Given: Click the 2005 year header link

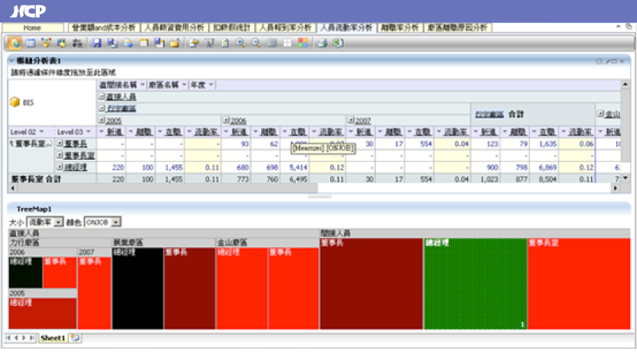Looking at the screenshot, I should tap(113, 121).
